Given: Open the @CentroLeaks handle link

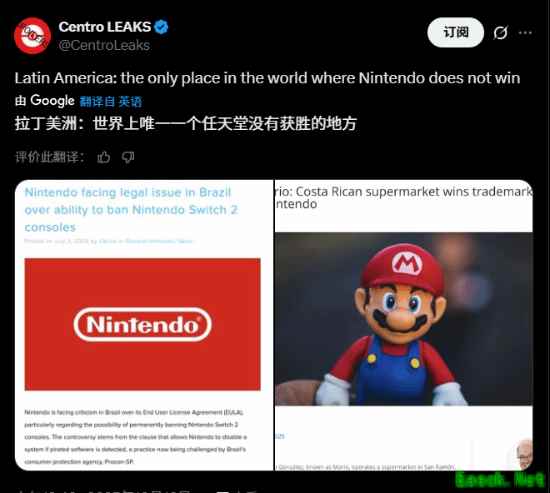Looking at the screenshot, I should (x=104, y=45).
